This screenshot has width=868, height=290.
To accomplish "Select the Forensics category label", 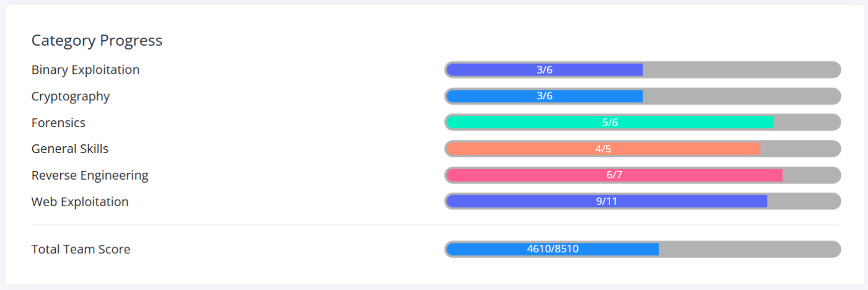I will [x=58, y=123].
